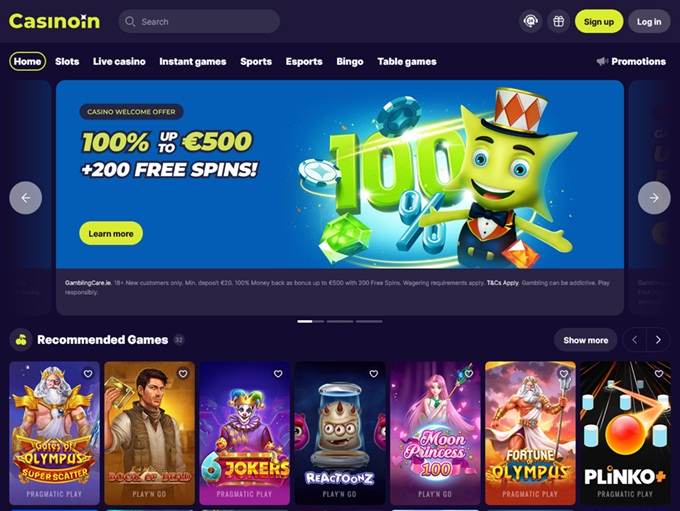
Task: Click the cherry icon beside Recommended Games
Action: pyautogui.click(x=21, y=340)
